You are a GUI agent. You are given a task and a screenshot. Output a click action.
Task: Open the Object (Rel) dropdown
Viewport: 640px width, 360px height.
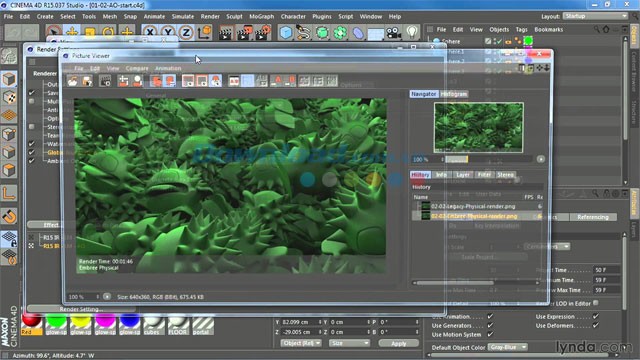(x=301, y=343)
